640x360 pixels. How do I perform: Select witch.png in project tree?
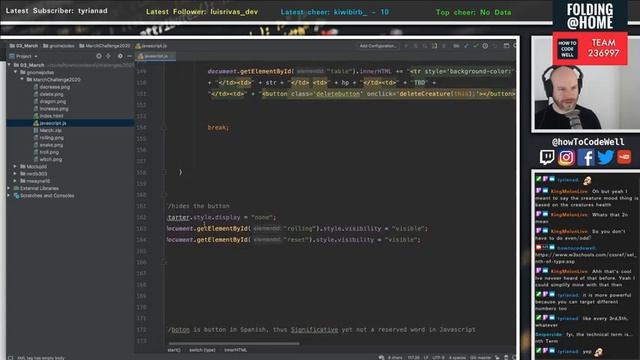click(51, 159)
